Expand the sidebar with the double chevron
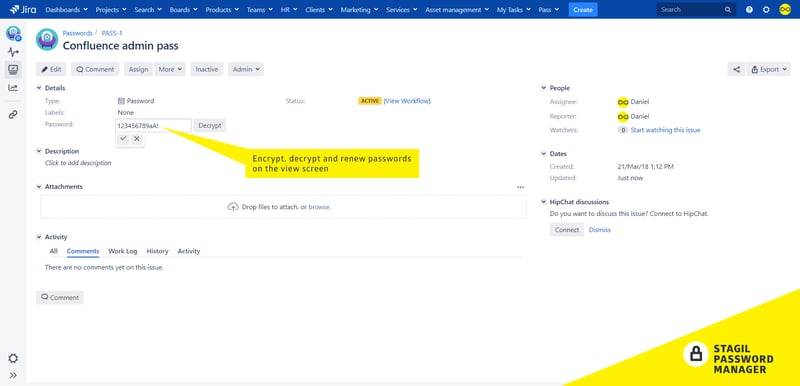 point(13,375)
